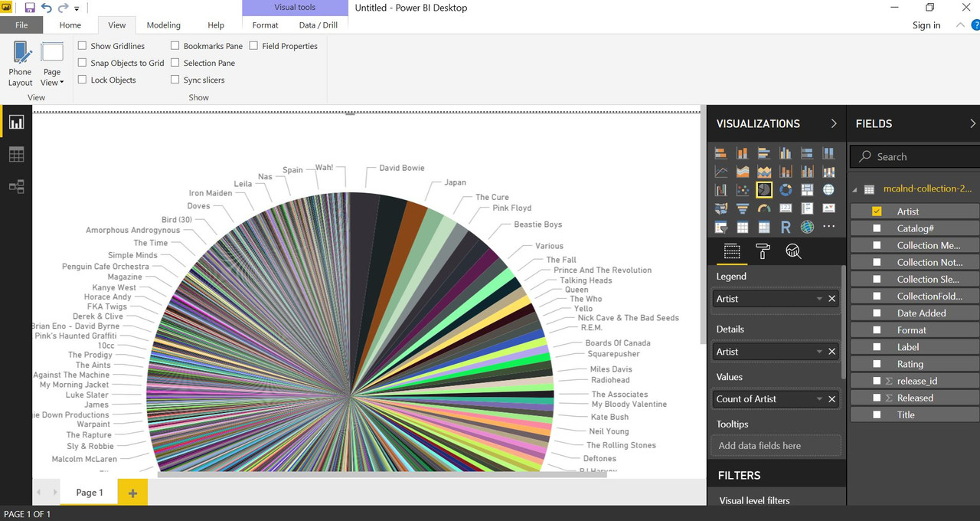Select the matrix visual
Viewport: 980px width, 521px height.
point(764,227)
